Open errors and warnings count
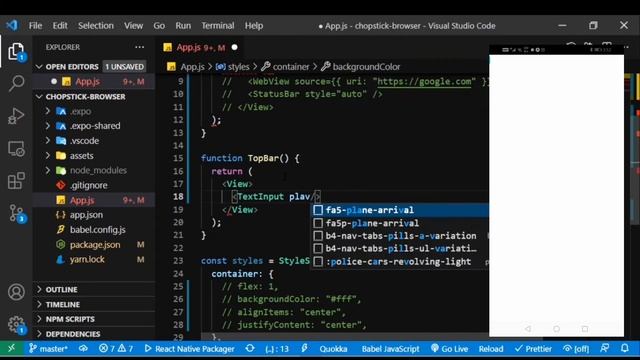 tap(116, 349)
